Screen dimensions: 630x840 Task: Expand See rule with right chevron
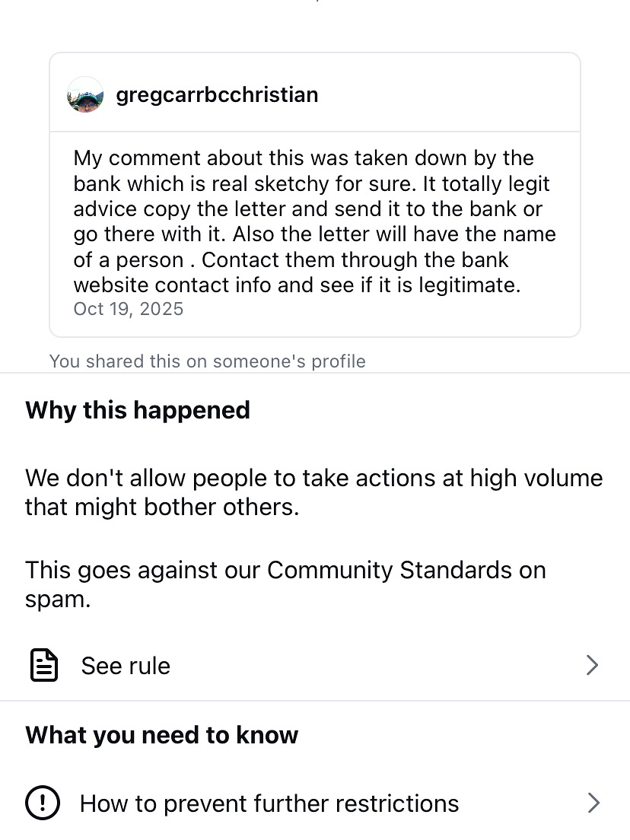pyautogui.click(x=592, y=666)
